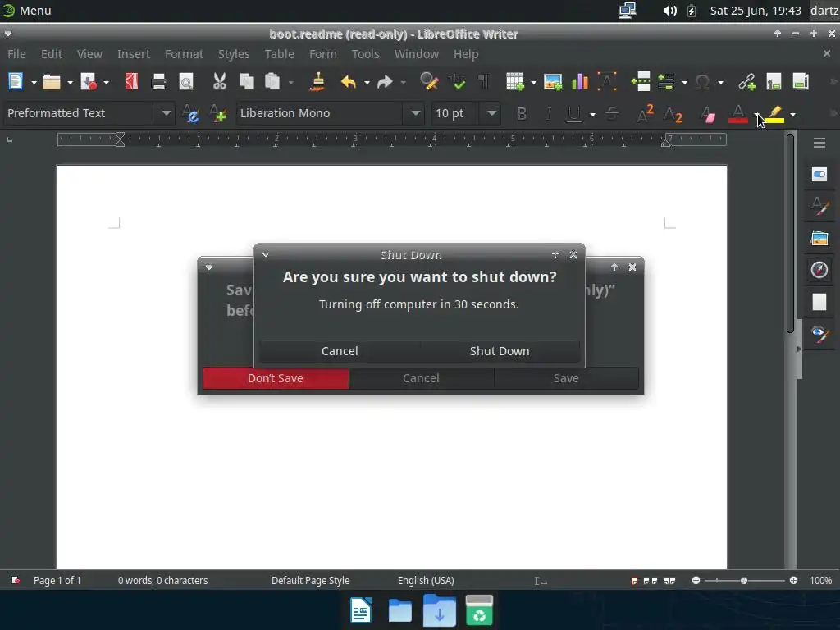The image size is (840, 630).
Task: Select Clone Formatting paintbrush
Action: click(x=317, y=82)
